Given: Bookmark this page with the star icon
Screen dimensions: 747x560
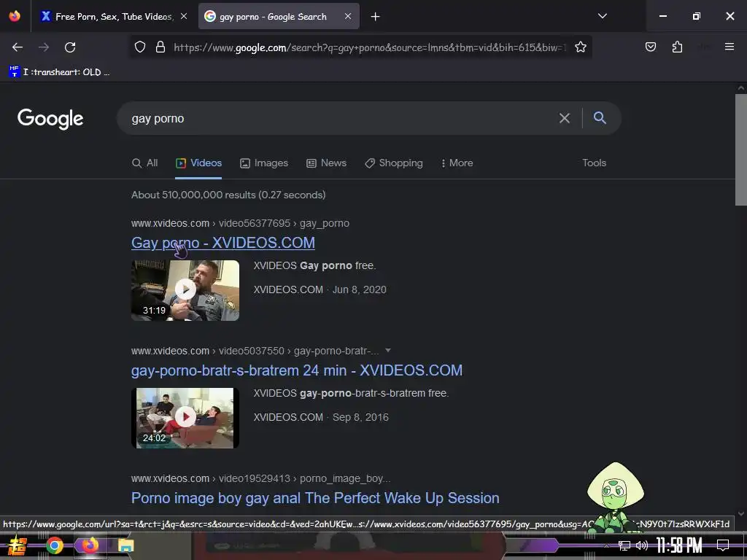Looking at the screenshot, I should click(580, 47).
